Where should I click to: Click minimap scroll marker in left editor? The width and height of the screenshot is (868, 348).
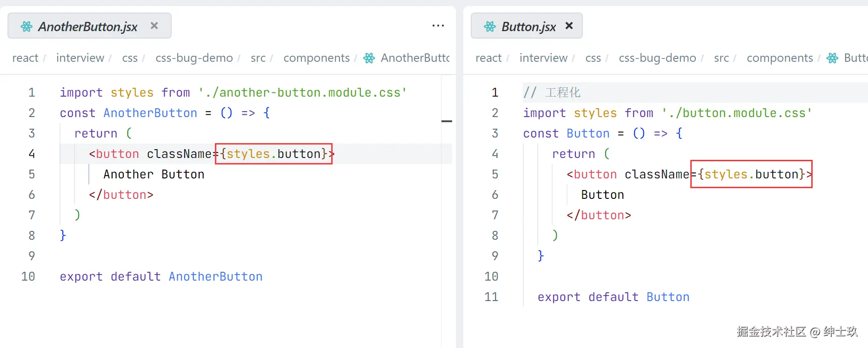click(x=447, y=121)
